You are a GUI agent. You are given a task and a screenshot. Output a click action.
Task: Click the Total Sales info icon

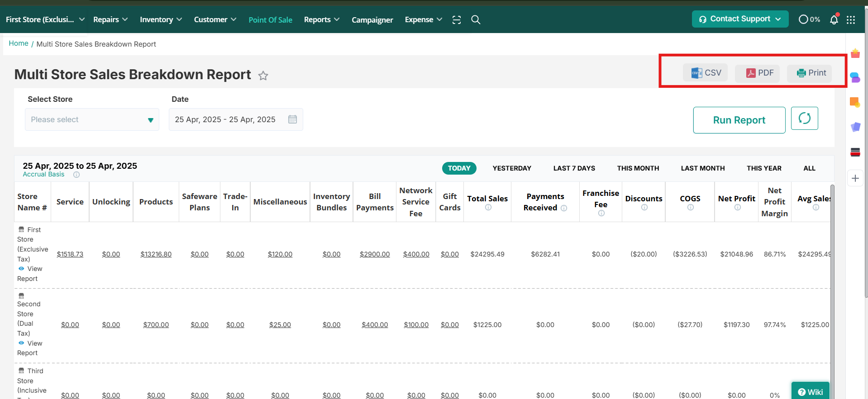click(x=488, y=208)
